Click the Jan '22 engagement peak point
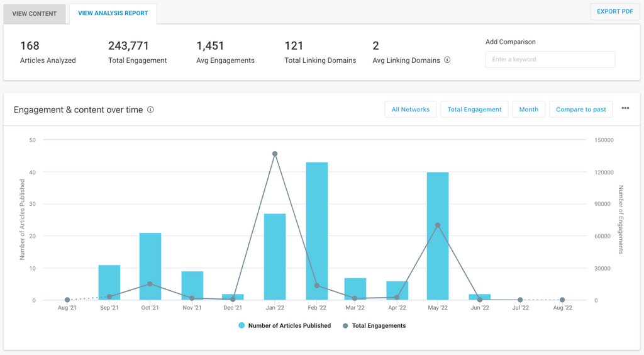The width and height of the screenshot is (644, 355). click(x=275, y=154)
